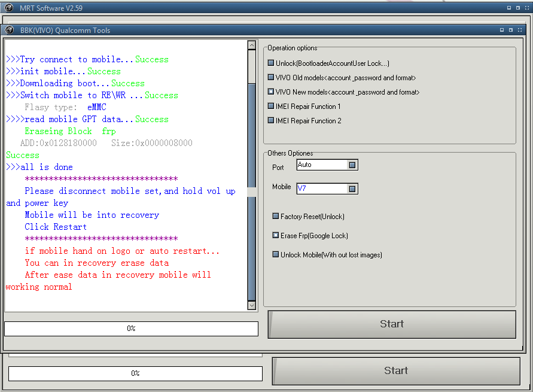Click 'Eraseing Block frp' log line
This screenshot has height=392, width=533.
pos(70,131)
